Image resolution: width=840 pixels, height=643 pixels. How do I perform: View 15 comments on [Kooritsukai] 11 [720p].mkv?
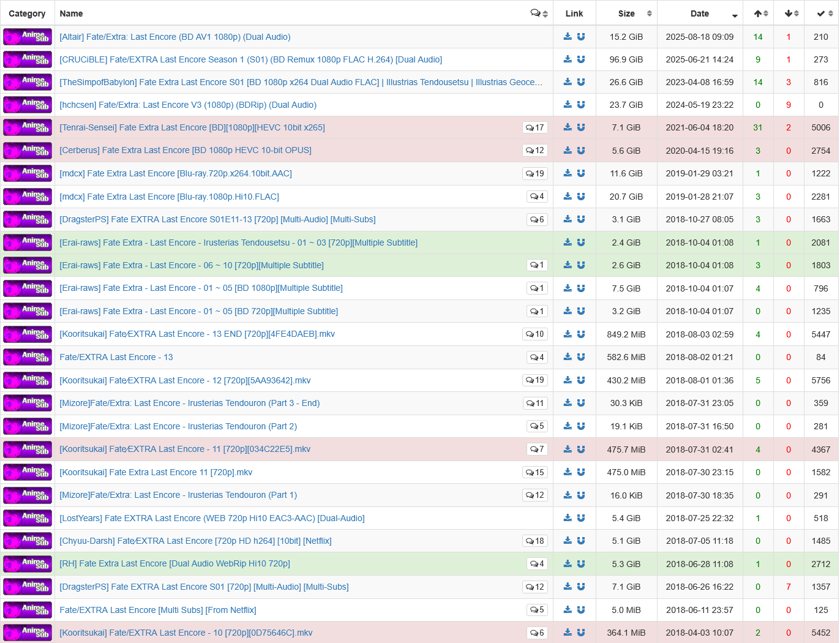[535, 472]
